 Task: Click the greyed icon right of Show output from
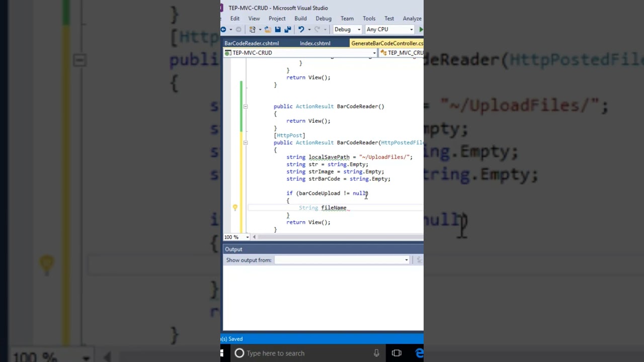coord(419,260)
